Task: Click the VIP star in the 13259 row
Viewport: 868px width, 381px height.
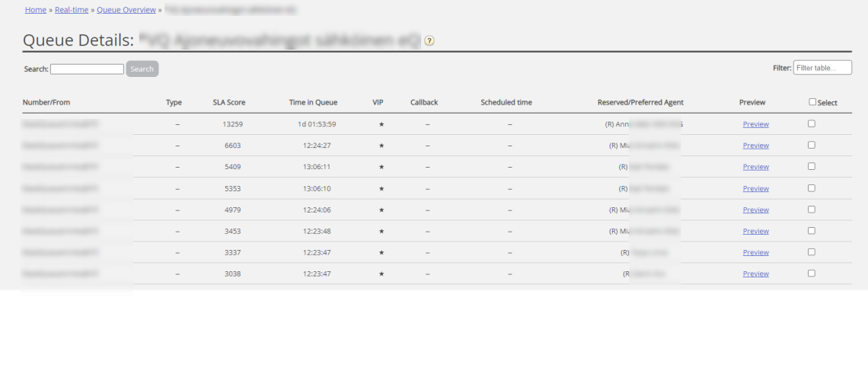Action: pos(381,124)
